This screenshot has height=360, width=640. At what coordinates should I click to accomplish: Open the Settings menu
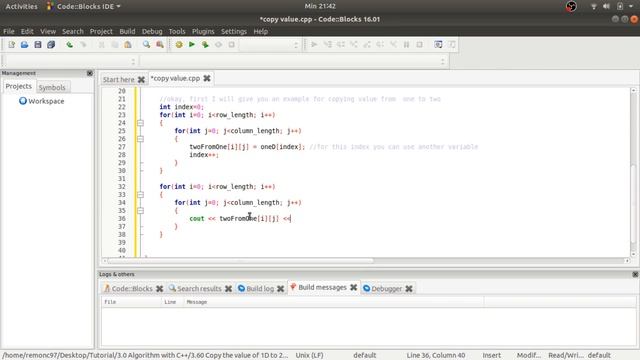pos(233,31)
